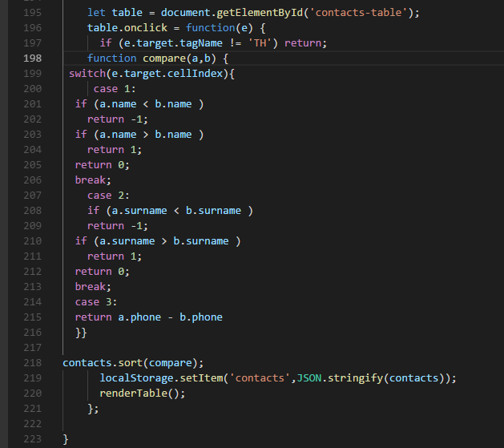The image size is (504, 448).
Task: Click closing brace on line 223
Action: 66,439
